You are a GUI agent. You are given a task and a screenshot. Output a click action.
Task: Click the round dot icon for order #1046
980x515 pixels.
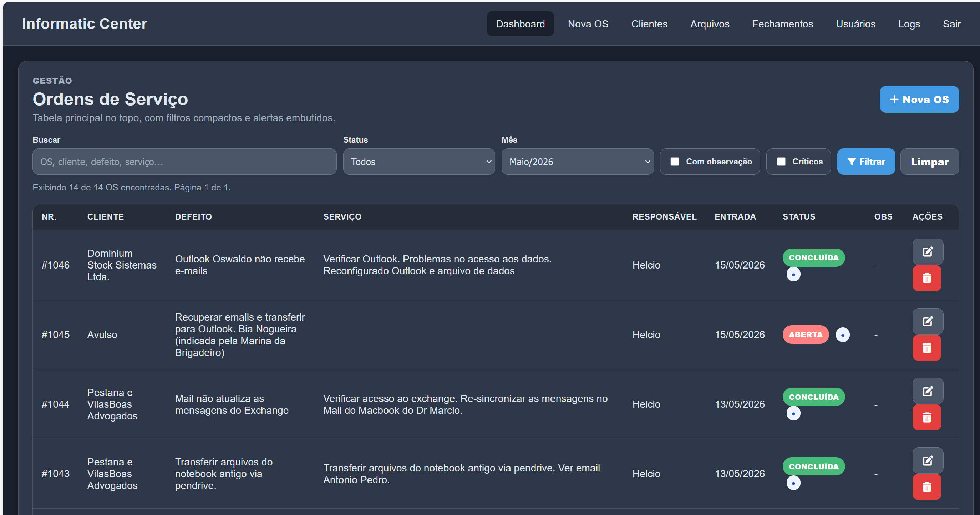pyautogui.click(x=793, y=275)
